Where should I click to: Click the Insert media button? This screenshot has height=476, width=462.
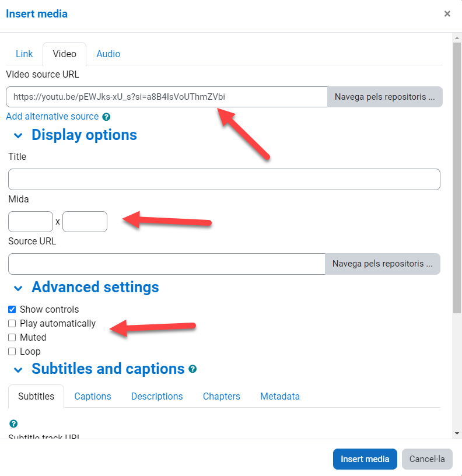[x=365, y=459]
